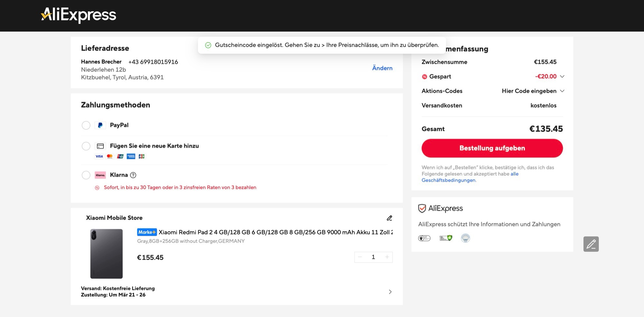Decrease product quantity with minus
Screen dimensions: 644x317
pos(360,257)
